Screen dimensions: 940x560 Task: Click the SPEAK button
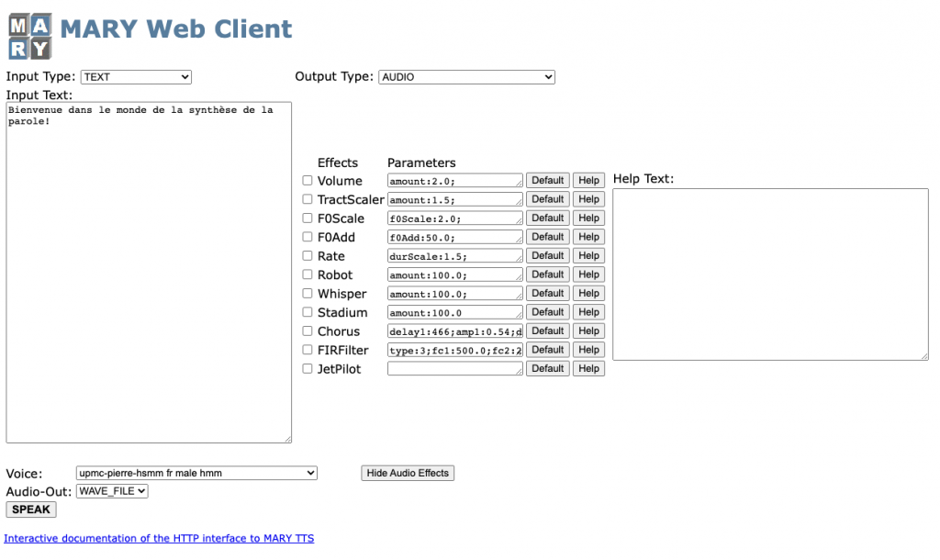tap(30, 510)
